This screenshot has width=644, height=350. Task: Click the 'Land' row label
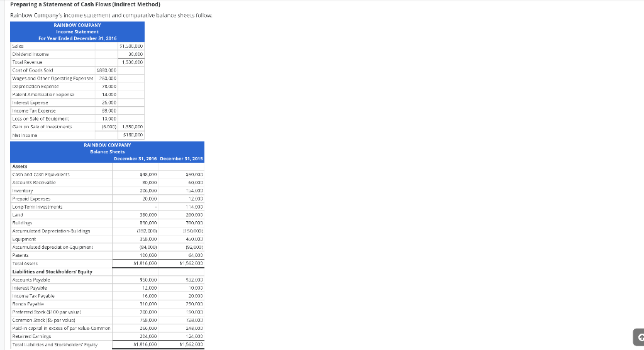click(x=18, y=215)
